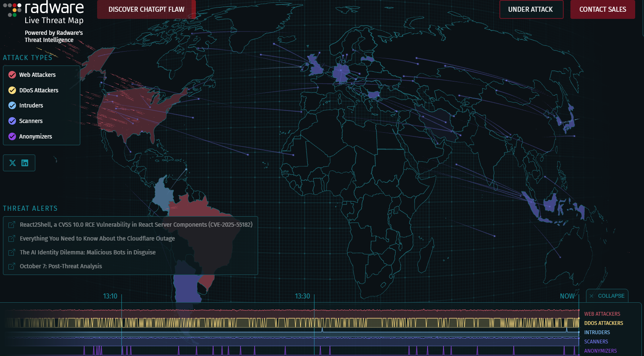Disable the DDoS Attackers attack type

tap(11, 90)
